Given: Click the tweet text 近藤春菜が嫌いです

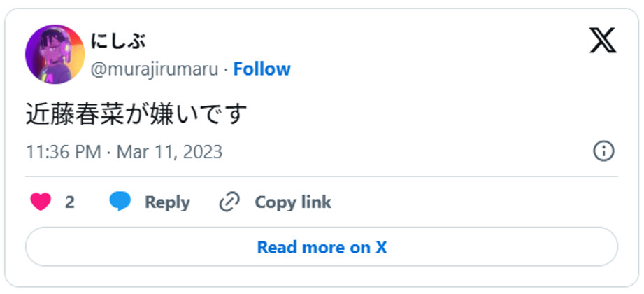Looking at the screenshot, I should click(136, 113).
